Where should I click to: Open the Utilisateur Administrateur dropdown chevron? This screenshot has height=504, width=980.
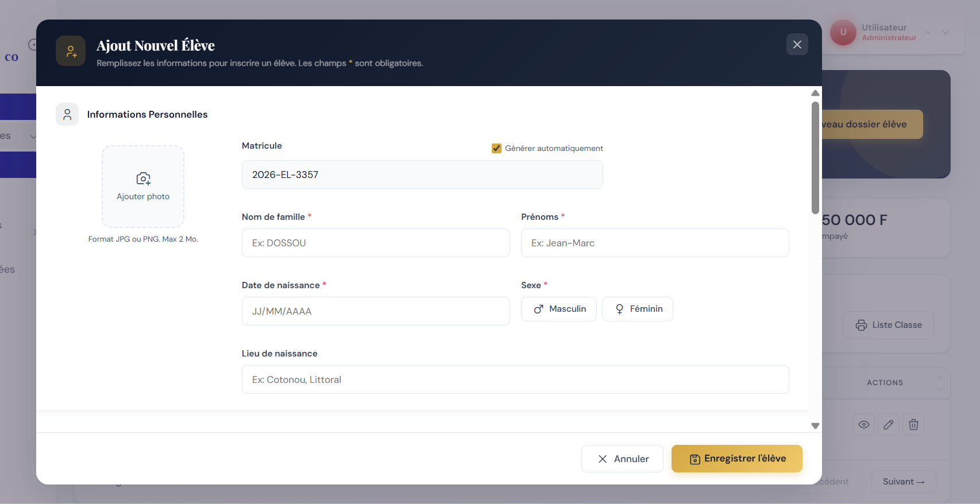coord(945,33)
